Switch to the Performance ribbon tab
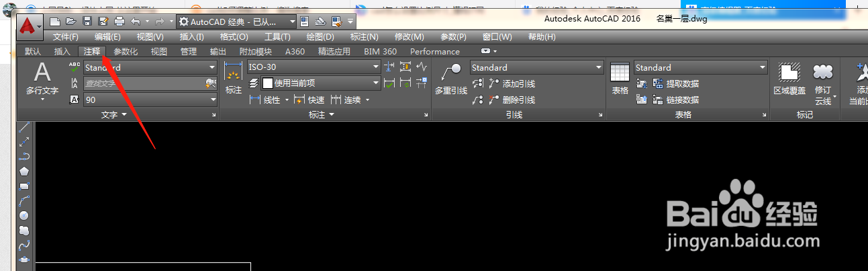The image size is (868, 271). (x=435, y=51)
